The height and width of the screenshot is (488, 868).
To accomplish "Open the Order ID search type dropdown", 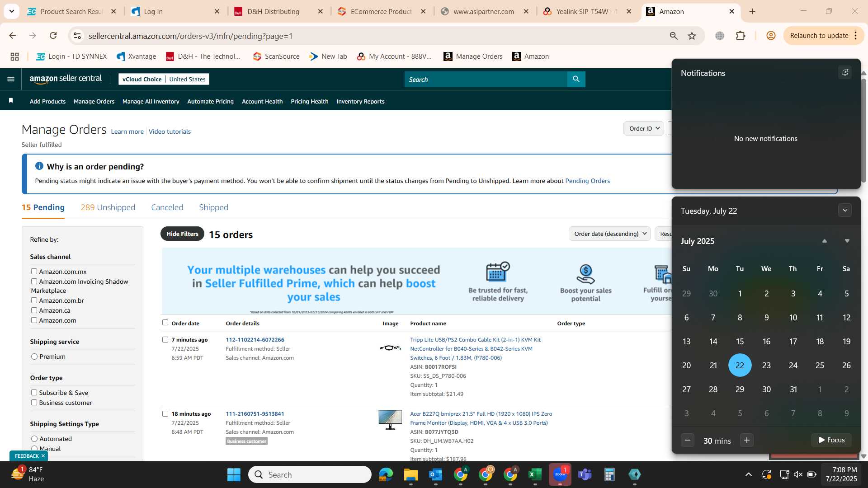I will (x=644, y=128).
